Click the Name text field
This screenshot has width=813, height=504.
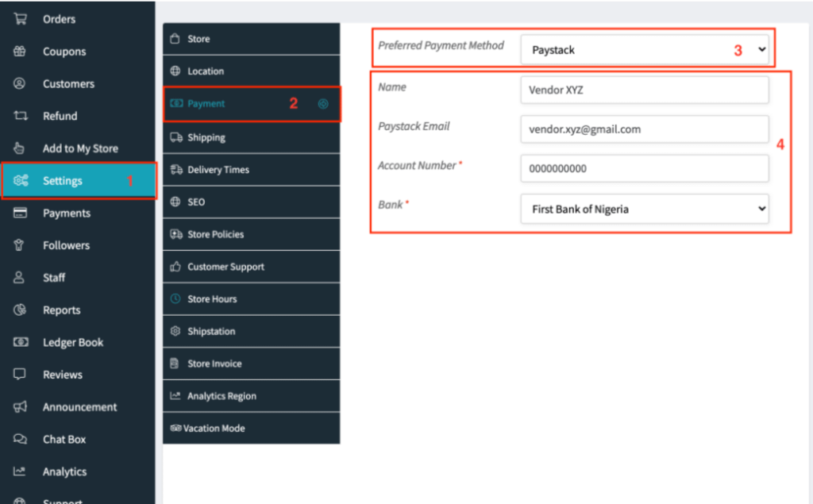click(x=645, y=90)
